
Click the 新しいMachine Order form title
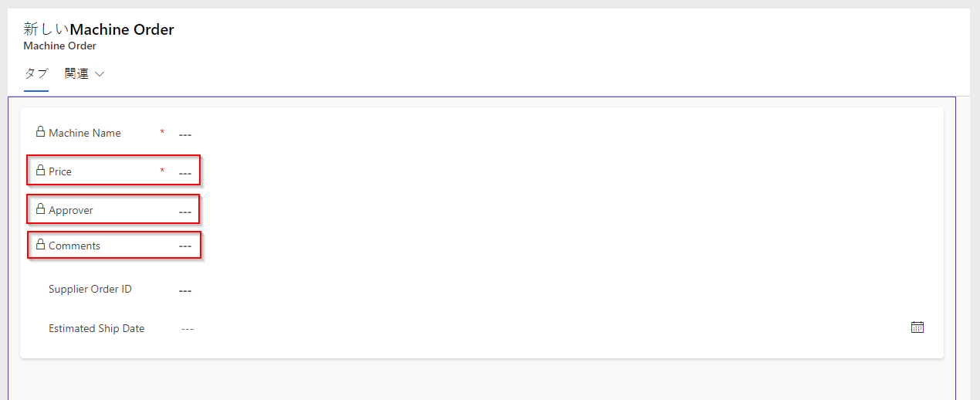point(99,29)
